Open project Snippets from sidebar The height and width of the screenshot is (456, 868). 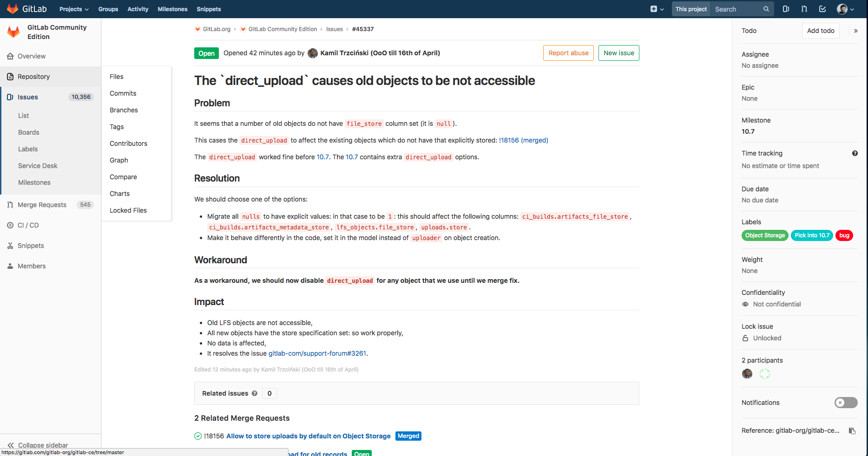pos(30,245)
